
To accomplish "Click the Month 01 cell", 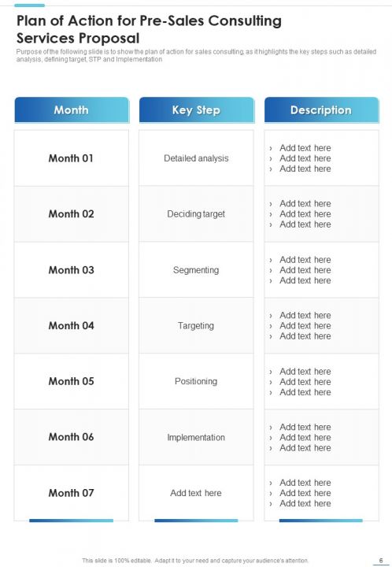I will point(71,158).
